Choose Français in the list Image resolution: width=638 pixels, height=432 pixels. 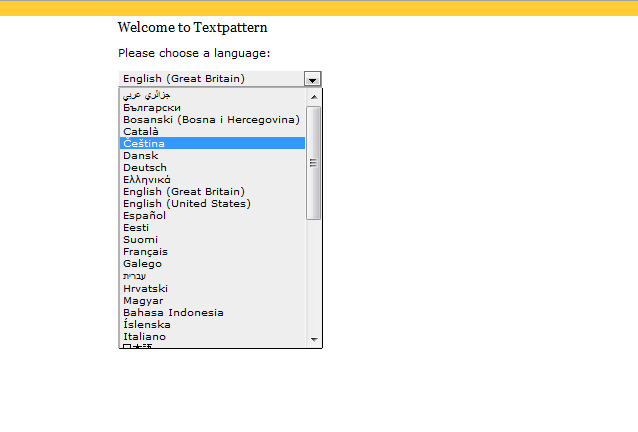(213, 251)
